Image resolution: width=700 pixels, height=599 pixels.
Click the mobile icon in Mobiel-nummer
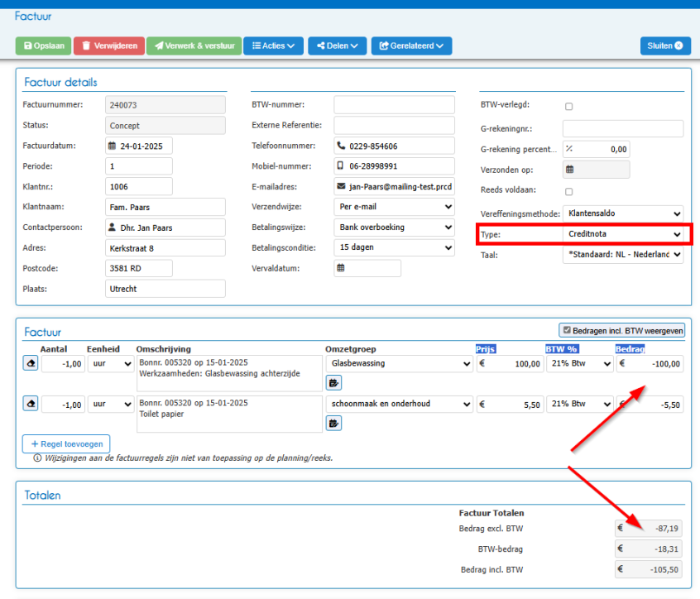click(x=340, y=165)
